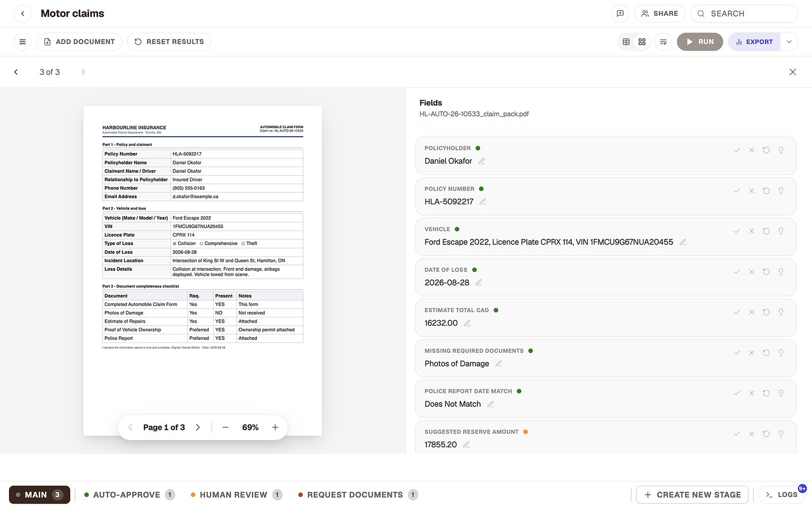Click Reset Results button

(x=169, y=42)
